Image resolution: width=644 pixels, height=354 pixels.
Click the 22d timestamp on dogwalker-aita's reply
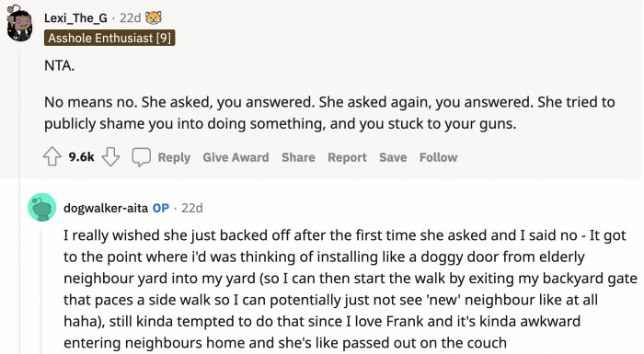[x=192, y=208]
